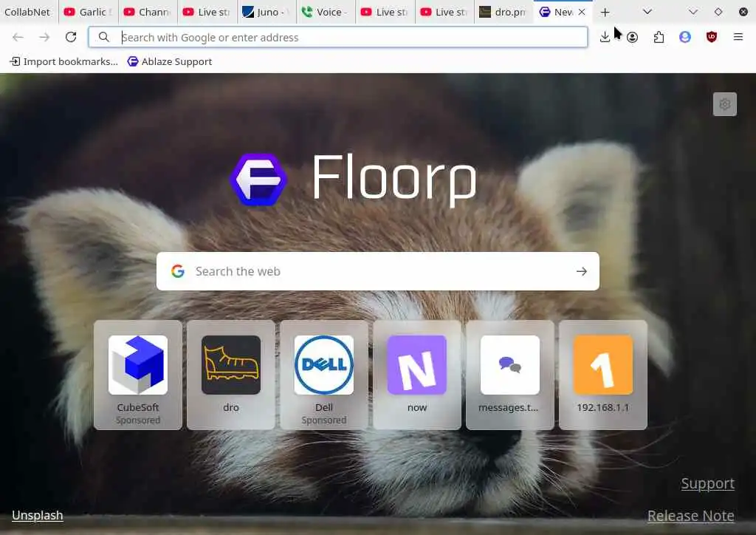Submit web search with arrow button
The height and width of the screenshot is (535, 756).
[x=582, y=271]
